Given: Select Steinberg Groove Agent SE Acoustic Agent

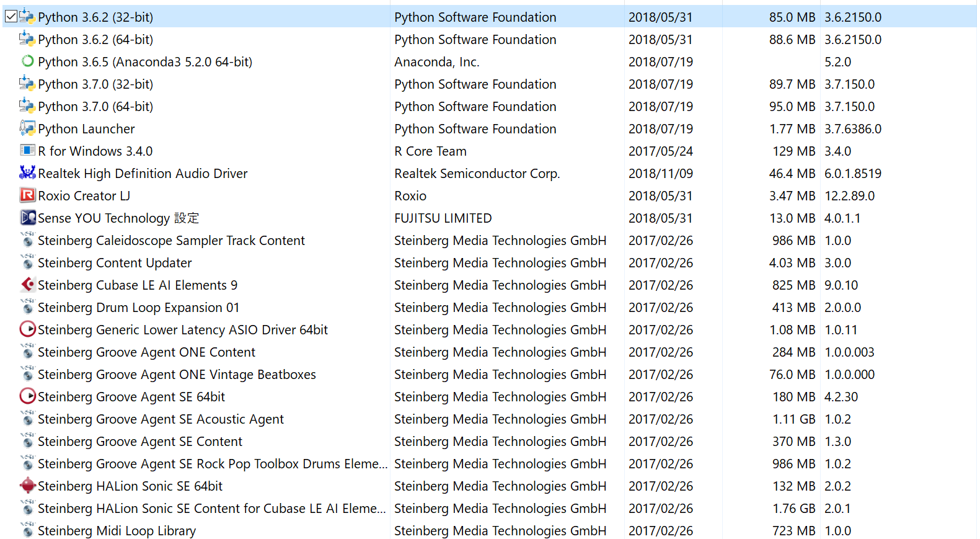Looking at the screenshot, I should pos(161,419).
